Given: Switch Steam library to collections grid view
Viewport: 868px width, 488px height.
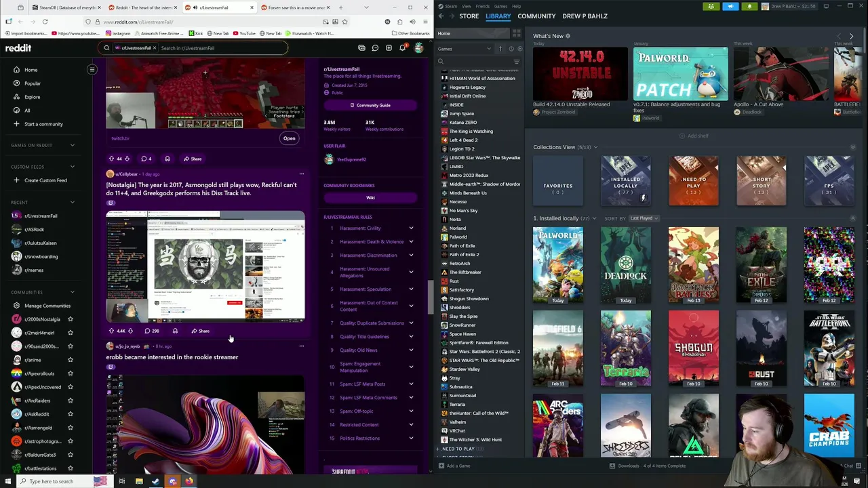Looking at the screenshot, I should 517,33.
